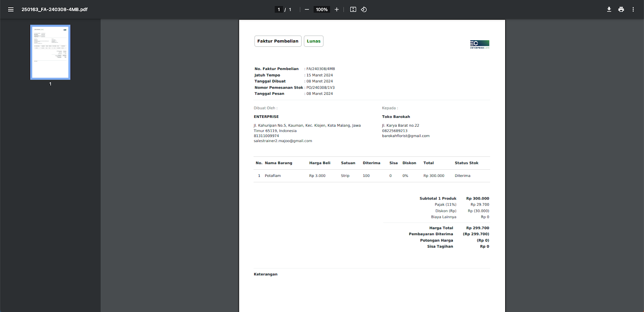Click the Faktur Pembelian label box
The width and height of the screenshot is (644, 312).
click(278, 41)
